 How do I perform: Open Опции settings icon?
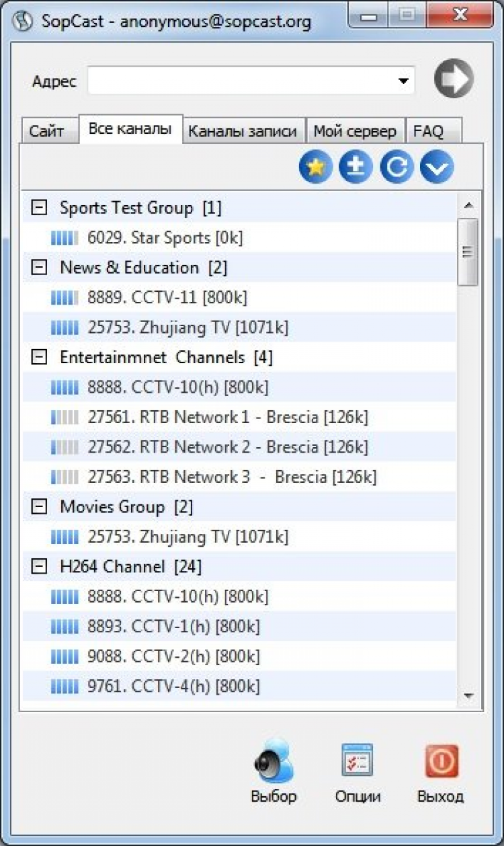[358, 760]
